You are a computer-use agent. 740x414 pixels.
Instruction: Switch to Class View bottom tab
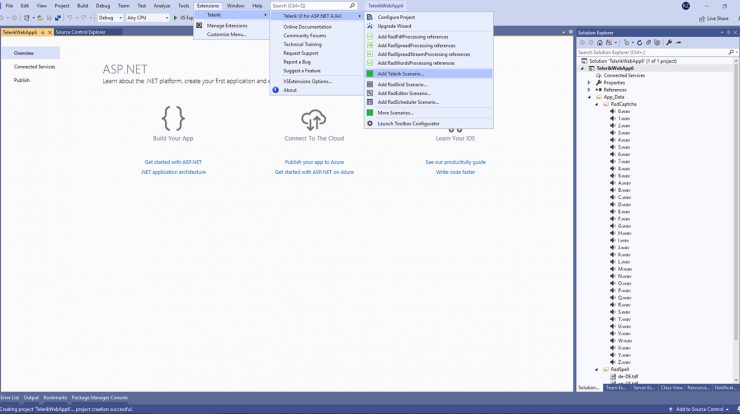[672, 388]
